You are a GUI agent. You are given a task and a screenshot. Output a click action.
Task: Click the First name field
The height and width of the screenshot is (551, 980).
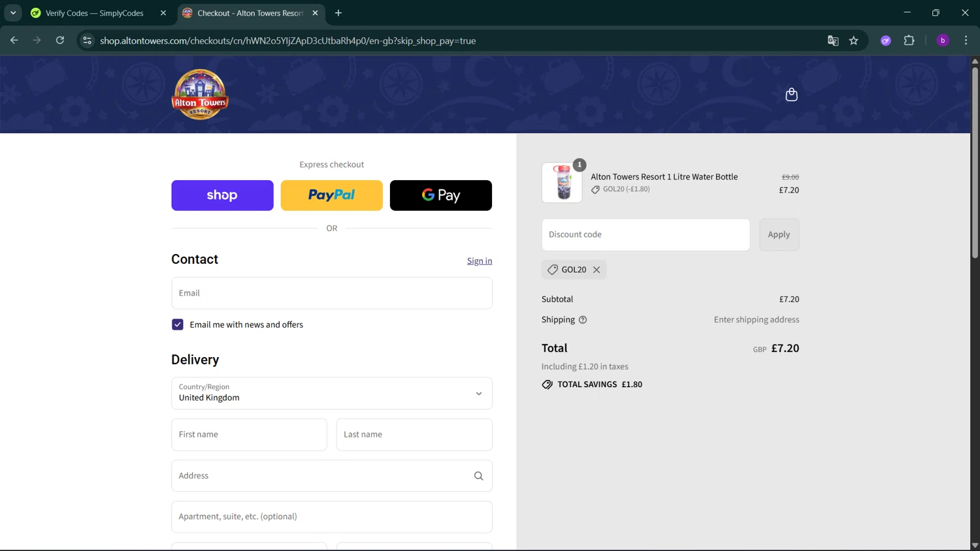click(249, 435)
